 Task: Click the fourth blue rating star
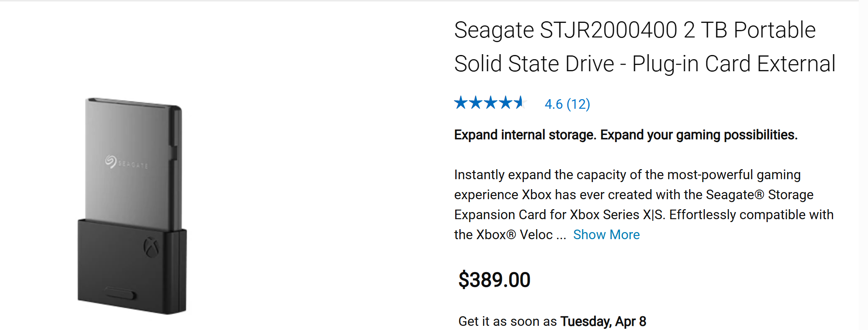pos(506,102)
